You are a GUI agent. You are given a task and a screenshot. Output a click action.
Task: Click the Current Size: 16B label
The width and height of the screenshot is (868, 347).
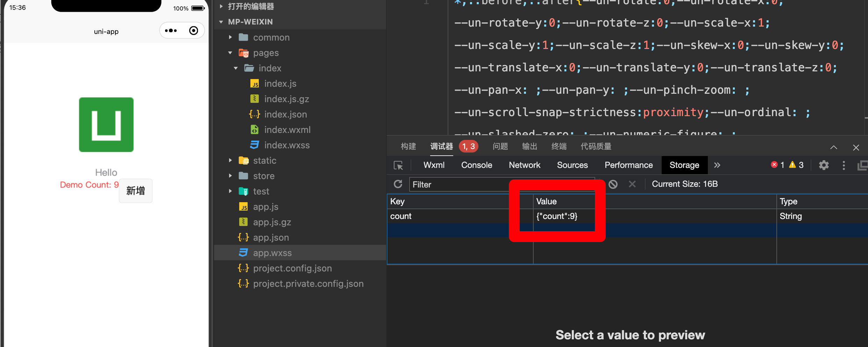pyautogui.click(x=685, y=184)
